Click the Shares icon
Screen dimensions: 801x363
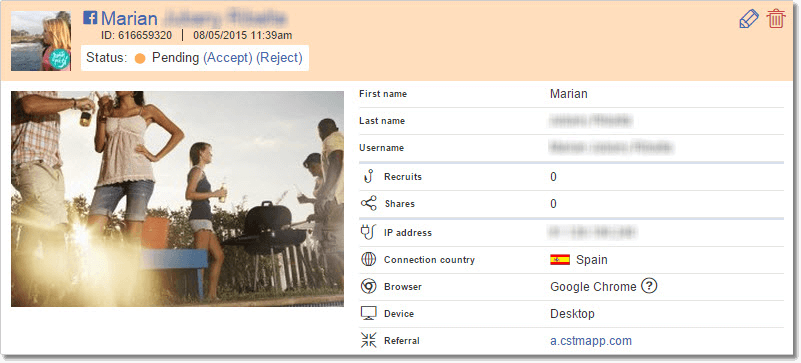tap(368, 203)
